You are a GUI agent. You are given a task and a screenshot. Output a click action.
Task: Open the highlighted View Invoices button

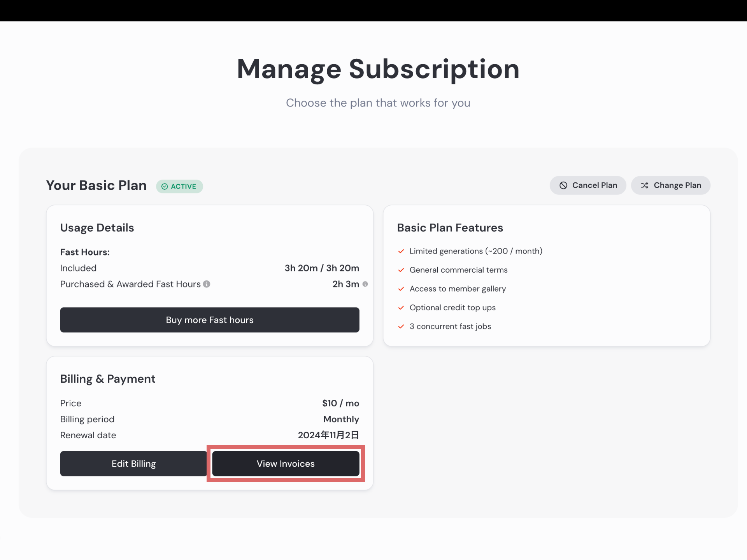(x=286, y=464)
